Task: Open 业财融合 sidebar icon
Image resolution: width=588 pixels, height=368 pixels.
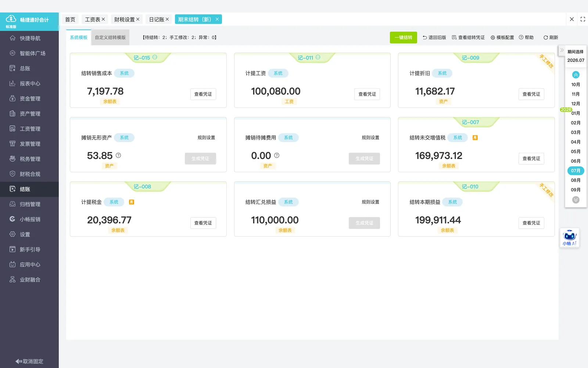Action: [x=12, y=280]
